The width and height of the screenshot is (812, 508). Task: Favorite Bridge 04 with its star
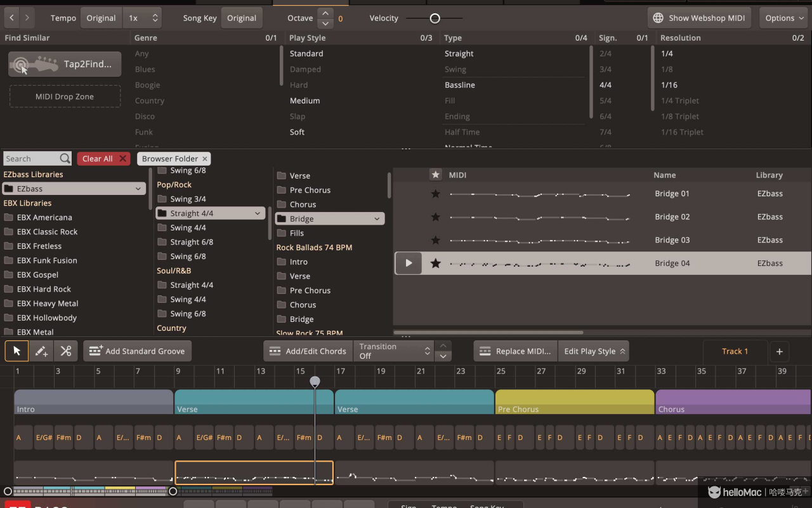coord(435,263)
